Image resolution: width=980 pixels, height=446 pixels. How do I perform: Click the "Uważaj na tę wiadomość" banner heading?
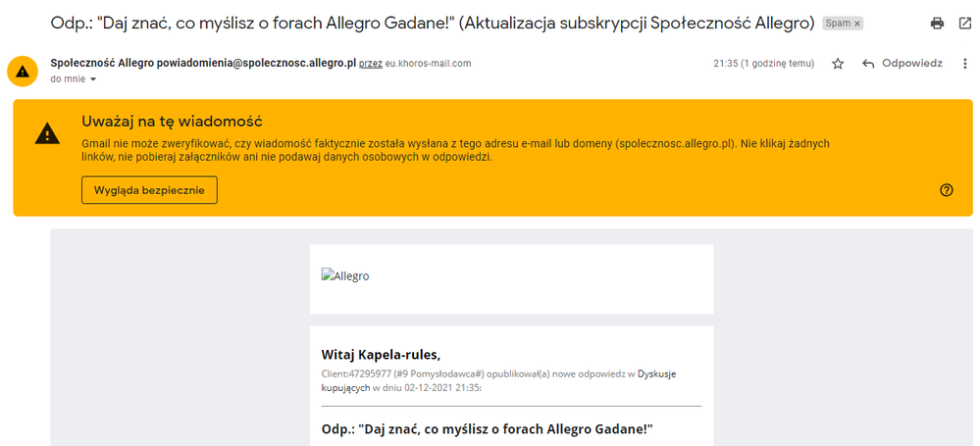pyautogui.click(x=172, y=122)
